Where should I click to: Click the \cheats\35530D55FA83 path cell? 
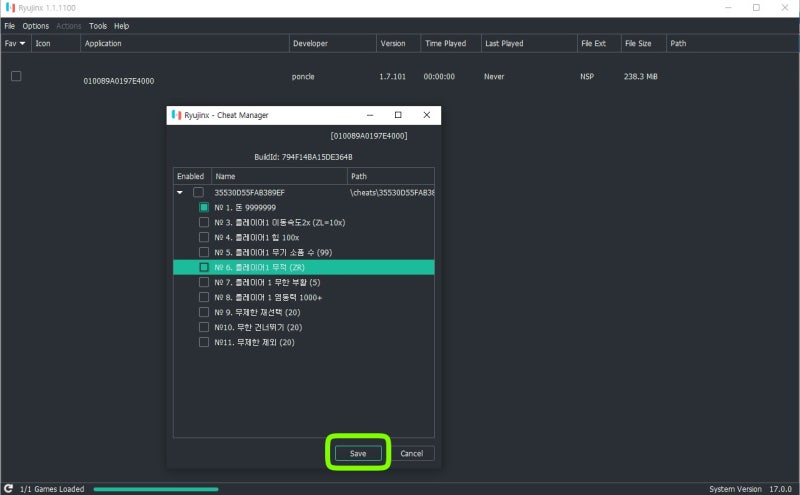[392, 192]
